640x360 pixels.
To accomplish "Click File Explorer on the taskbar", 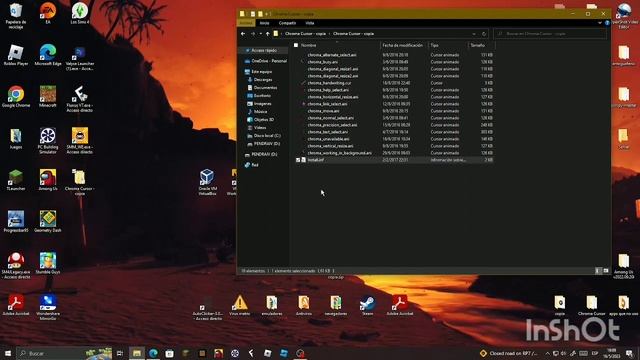I will pos(137,353).
